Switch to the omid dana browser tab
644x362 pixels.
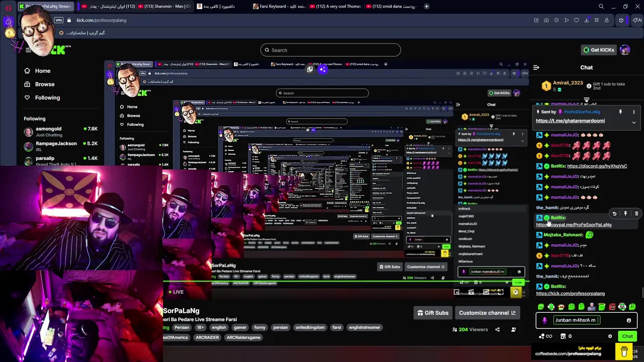coord(391,7)
